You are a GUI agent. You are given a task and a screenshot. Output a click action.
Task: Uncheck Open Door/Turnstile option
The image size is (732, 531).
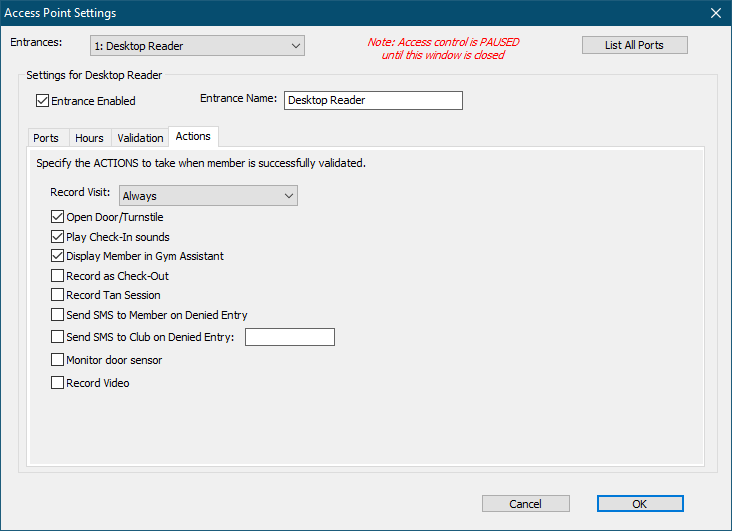click(x=58, y=217)
